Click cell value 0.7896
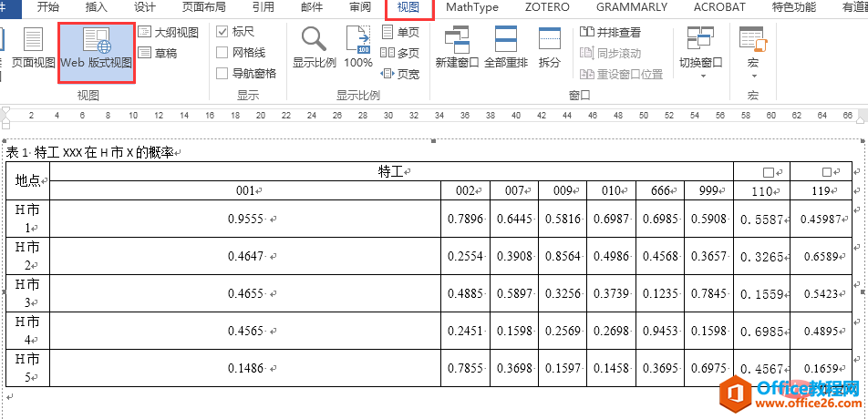Image resolution: width=868 pixels, height=419 pixels. coord(466,219)
